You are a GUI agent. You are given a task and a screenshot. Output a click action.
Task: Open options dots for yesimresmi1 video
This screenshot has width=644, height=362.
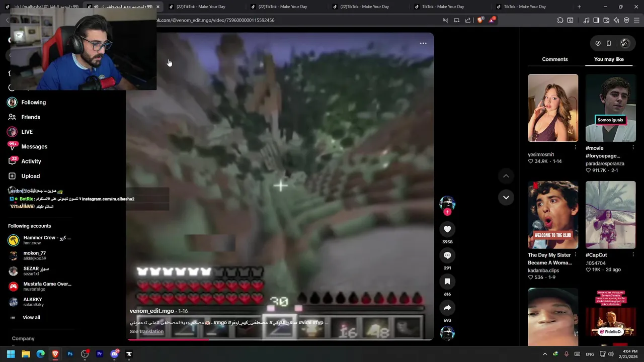tap(576, 147)
